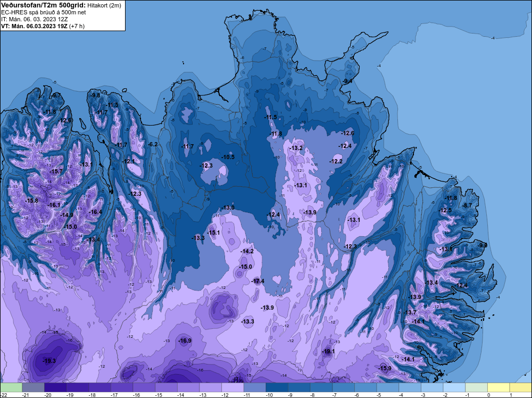The width and height of the screenshot is (532, 398).
Task: Click the 'IT: Mán. 06. 03. 2023 12Z' line
Action: coord(34,19)
